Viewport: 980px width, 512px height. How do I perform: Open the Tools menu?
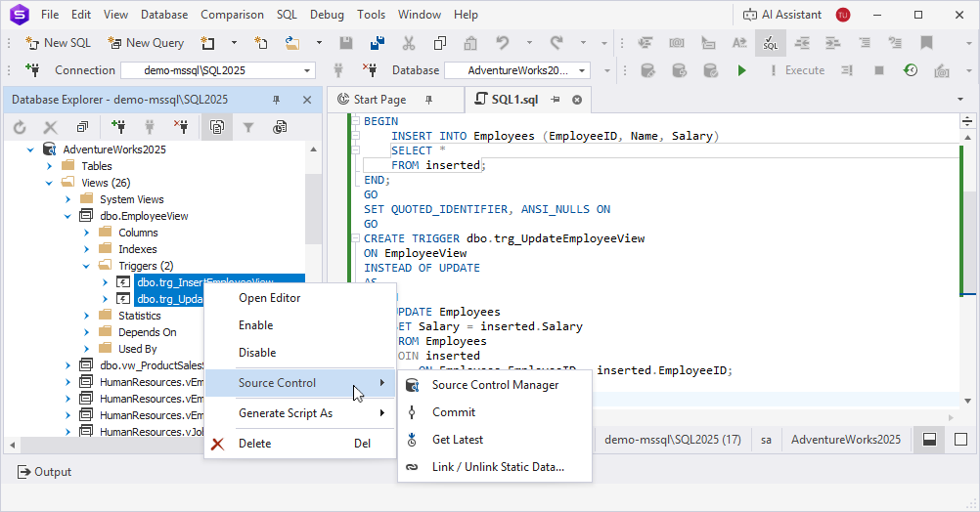(372, 15)
